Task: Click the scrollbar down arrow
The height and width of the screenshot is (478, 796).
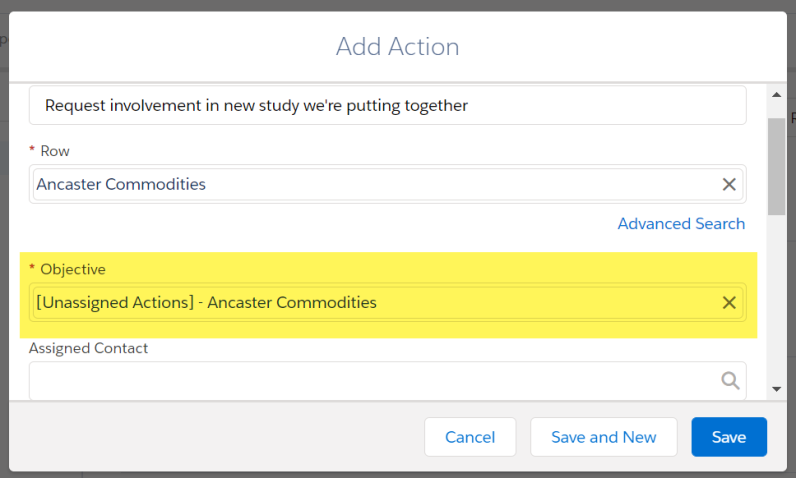Action: (776, 389)
